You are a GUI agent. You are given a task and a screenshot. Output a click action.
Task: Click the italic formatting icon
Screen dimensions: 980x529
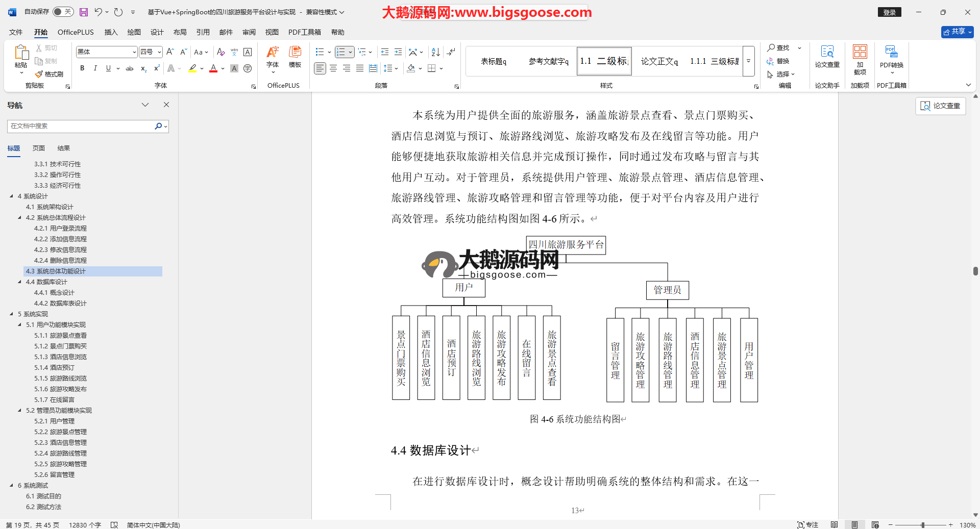(x=95, y=68)
